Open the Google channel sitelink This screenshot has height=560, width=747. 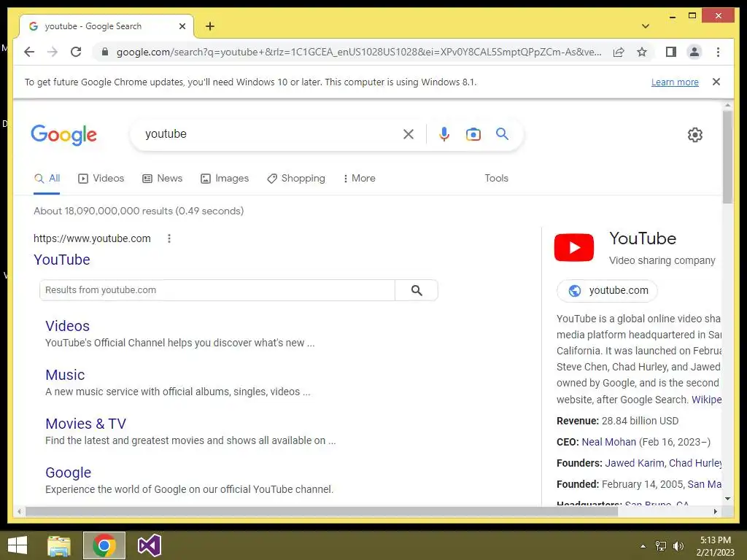pyautogui.click(x=68, y=472)
